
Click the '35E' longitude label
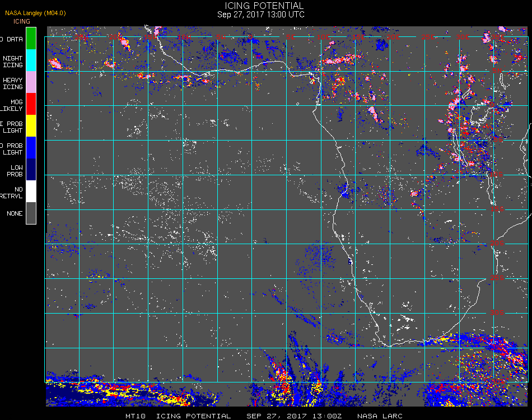click(x=497, y=37)
